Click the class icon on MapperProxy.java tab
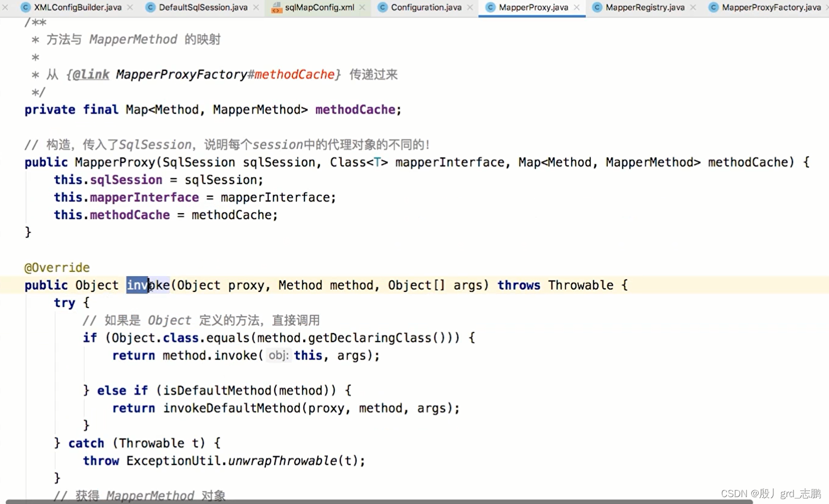 [490, 7]
